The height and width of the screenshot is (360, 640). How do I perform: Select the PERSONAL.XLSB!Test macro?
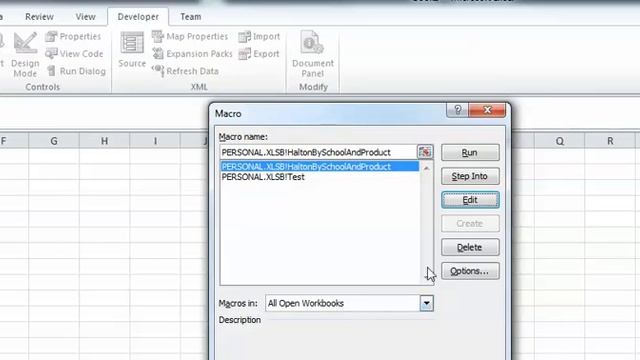pyautogui.click(x=320, y=177)
